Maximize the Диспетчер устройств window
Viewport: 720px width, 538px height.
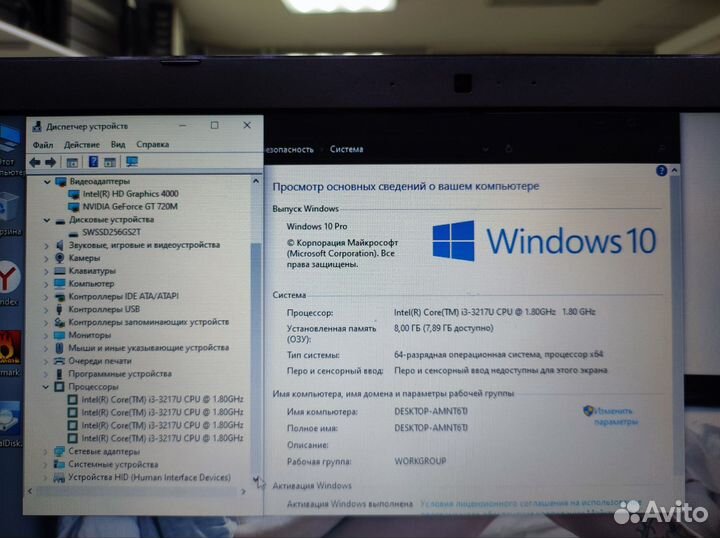tap(214, 125)
